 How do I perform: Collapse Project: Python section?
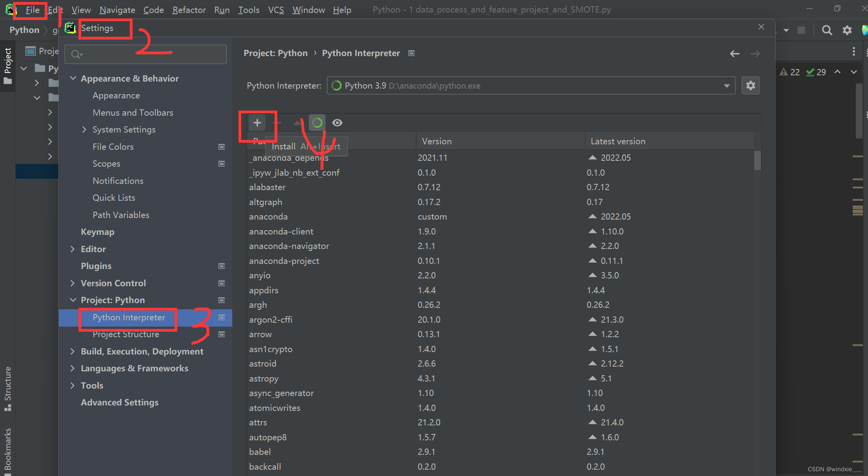coord(73,300)
